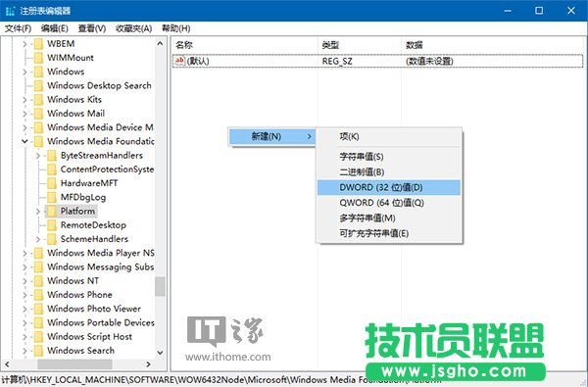Select 字符串值(S) in the submenu
588x387 pixels.
[x=389, y=157]
